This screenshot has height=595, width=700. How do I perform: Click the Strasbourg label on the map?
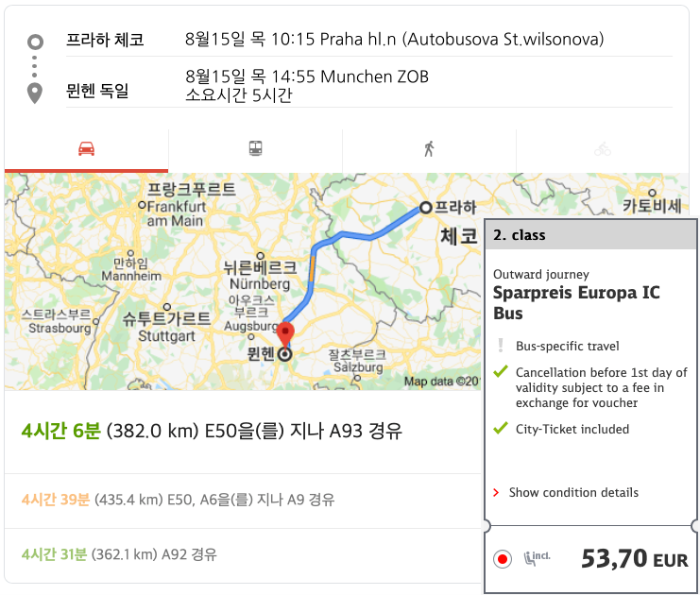[60, 328]
